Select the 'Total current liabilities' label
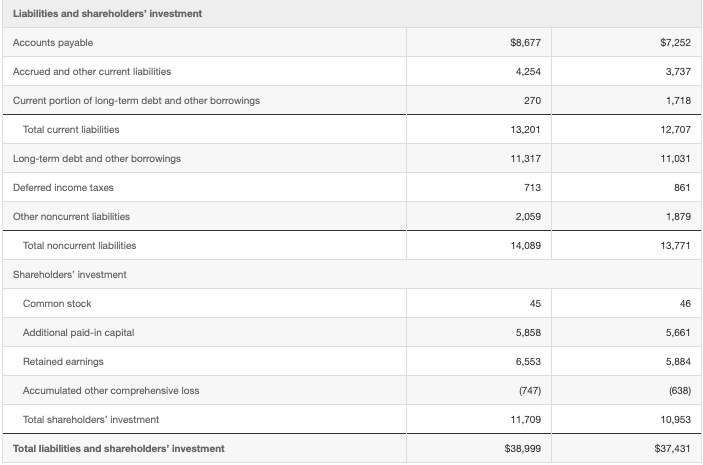The image size is (703, 465). [71, 130]
